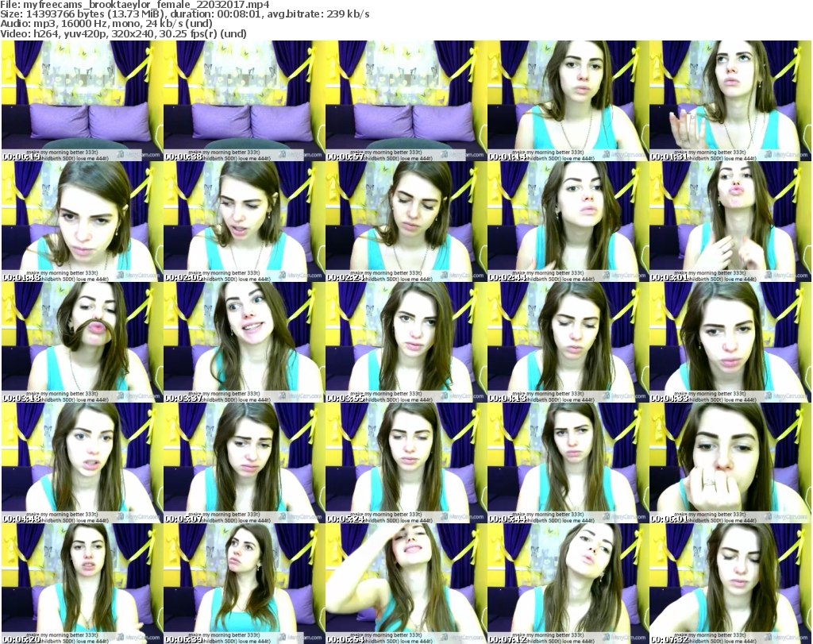The height and width of the screenshot is (644, 813).
Task: Click the frame stamped 00:03:37
Action: 244,342
